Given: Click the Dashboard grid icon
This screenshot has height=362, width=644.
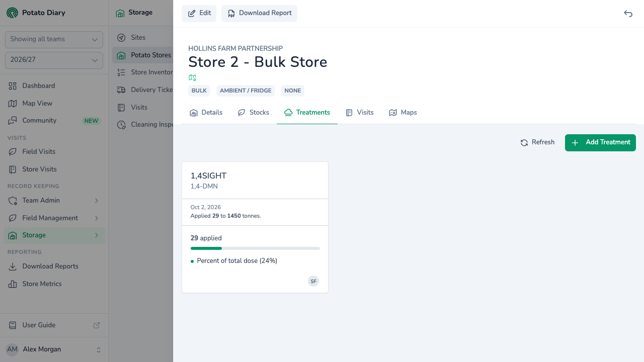Looking at the screenshot, I should 13,86.
